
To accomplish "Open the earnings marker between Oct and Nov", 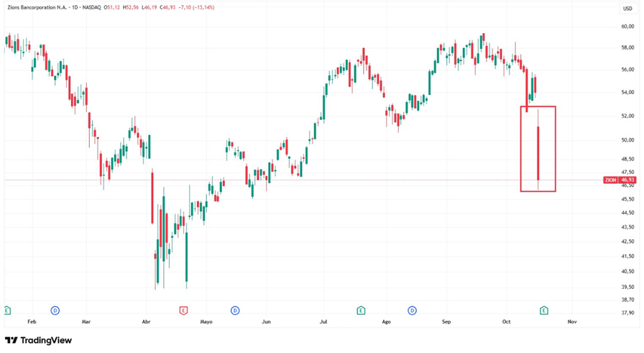I will click(x=544, y=311).
